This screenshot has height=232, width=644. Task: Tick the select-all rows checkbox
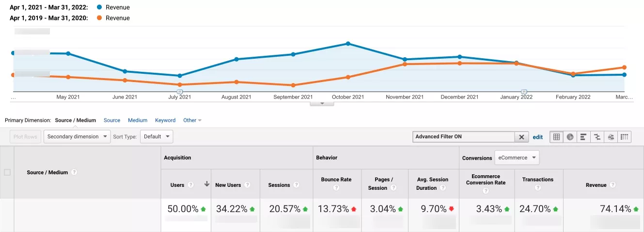coord(7,172)
